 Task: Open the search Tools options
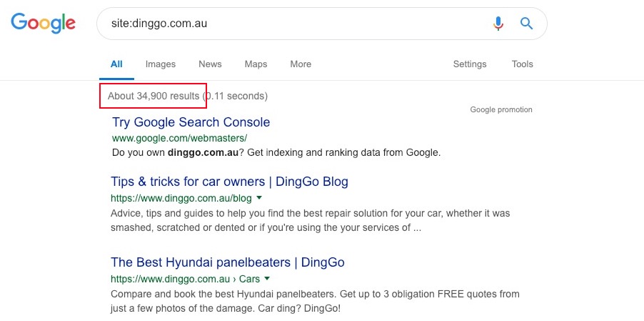tap(522, 64)
